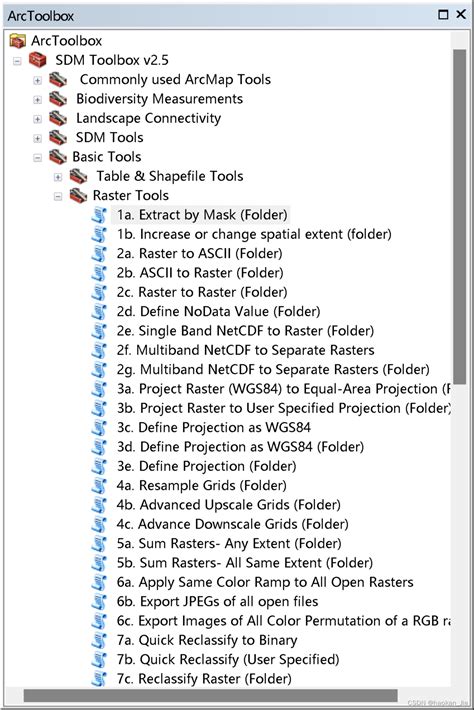Click the toolset icon beside Raster Tools
Image resolution: width=474 pixels, height=710 pixels.
click(x=78, y=196)
